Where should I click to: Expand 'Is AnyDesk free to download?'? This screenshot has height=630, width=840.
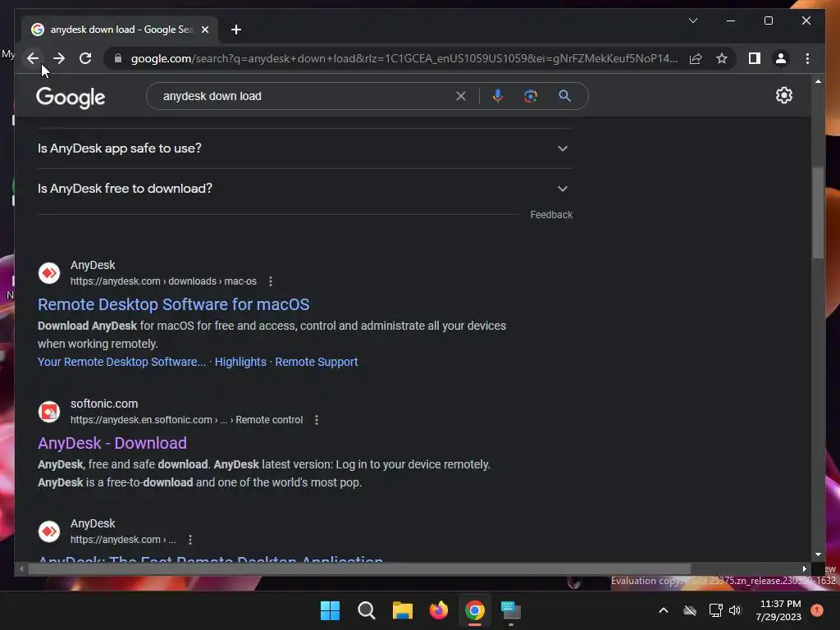[305, 189]
